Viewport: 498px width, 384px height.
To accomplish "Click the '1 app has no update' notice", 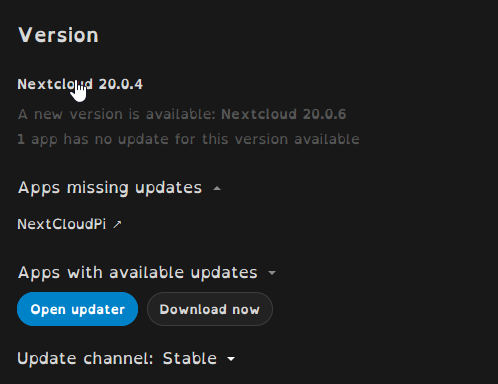I will 188,139.
